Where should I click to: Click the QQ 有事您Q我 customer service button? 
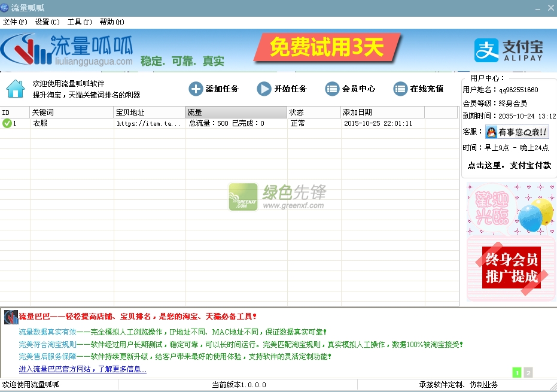pyautogui.click(x=517, y=132)
